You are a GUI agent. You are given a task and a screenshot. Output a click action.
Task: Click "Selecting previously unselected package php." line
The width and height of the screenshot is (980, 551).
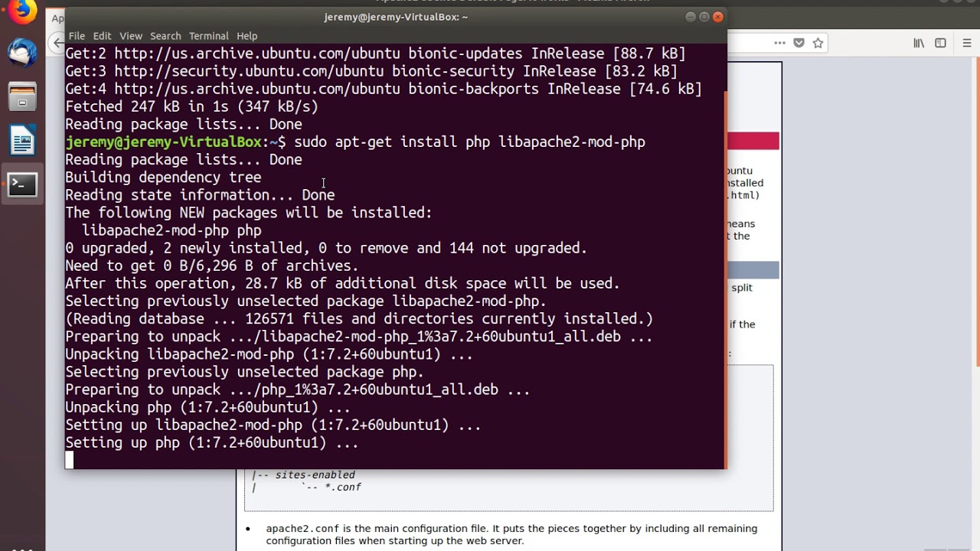244,372
